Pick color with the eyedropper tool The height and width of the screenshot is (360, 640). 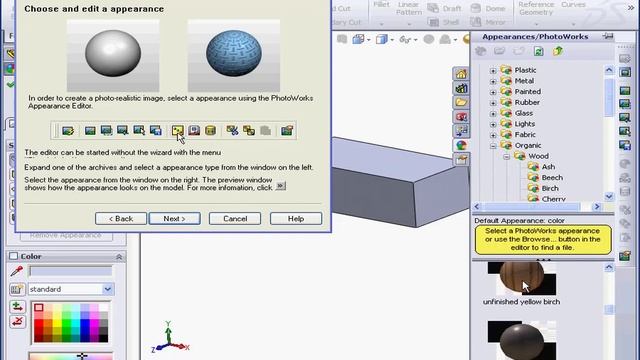click(x=17, y=271)
